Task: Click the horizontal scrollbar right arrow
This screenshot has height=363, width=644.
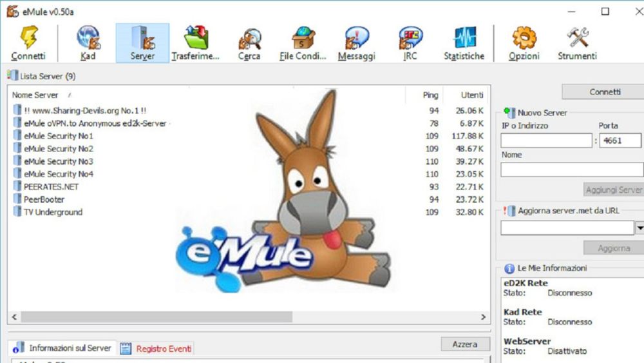Action: coord(484,317)
